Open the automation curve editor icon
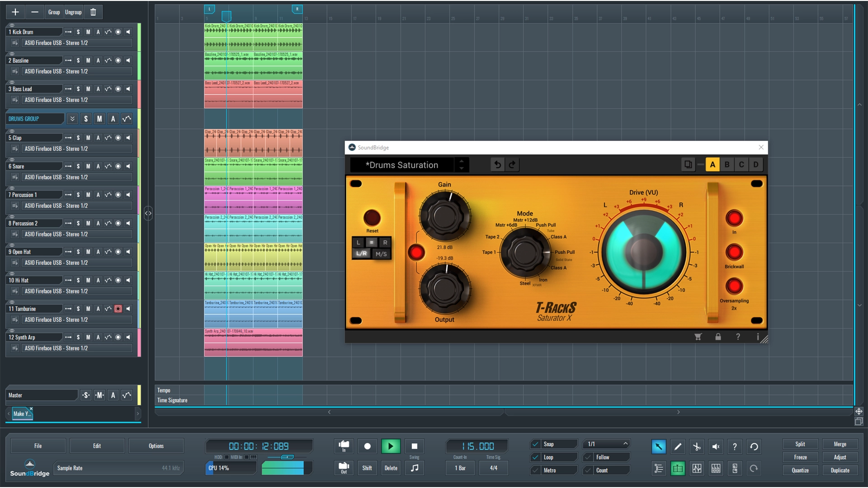This screenshot has height=488, width=868. coord(697,469)
